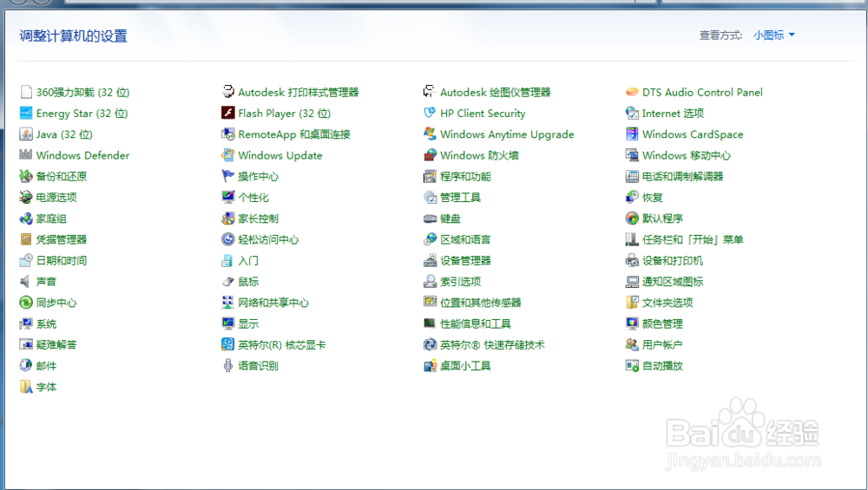Click the HP Client Security shield icon
This screenshot has height=490, width=868.
pos(430,113)
